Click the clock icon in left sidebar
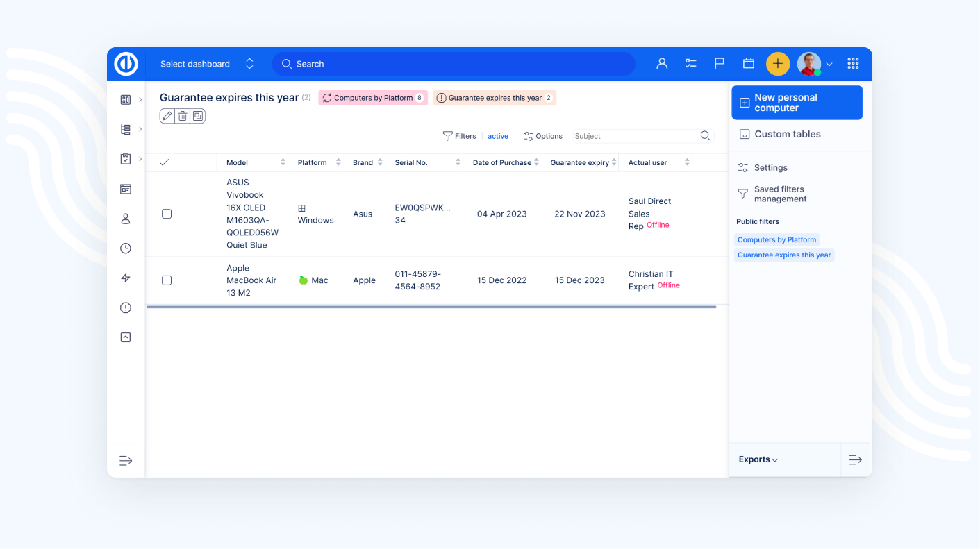Image resolution: width=980 pixels, height=549 pixels. click(x=126, y=248)
